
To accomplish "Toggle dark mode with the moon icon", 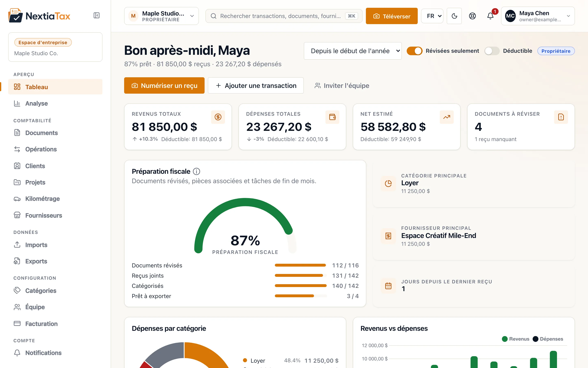I will click(454, 16).
